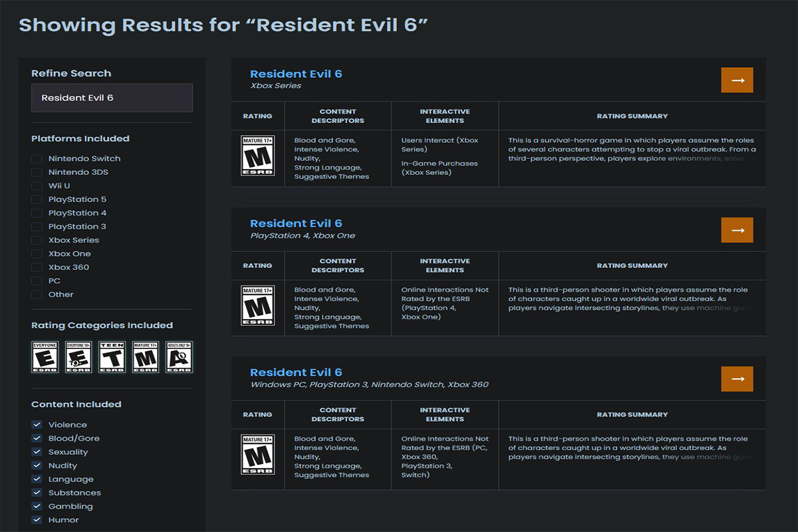Open the third Resident Evil 6 title link
The image size is (798, 532).
coord(296,372)
